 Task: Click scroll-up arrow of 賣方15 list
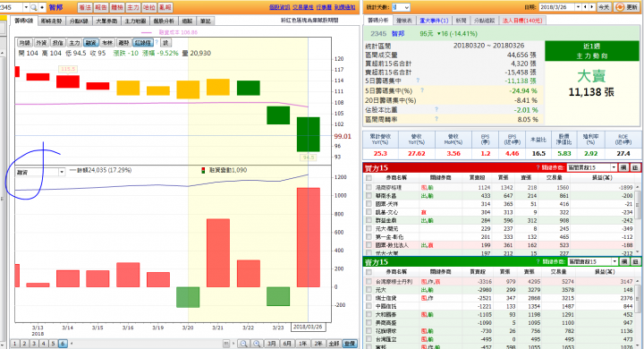coord(639,281)
